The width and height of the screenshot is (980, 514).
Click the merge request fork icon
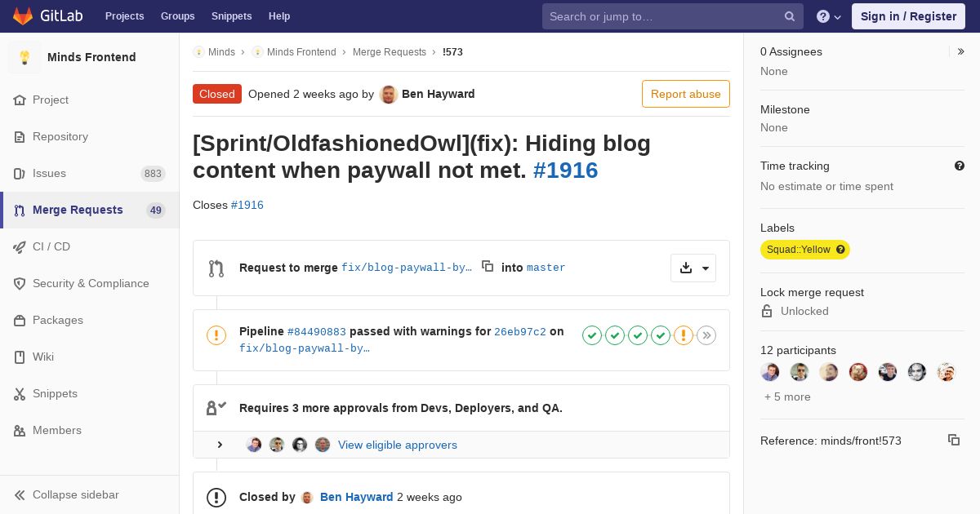(216, 268)
